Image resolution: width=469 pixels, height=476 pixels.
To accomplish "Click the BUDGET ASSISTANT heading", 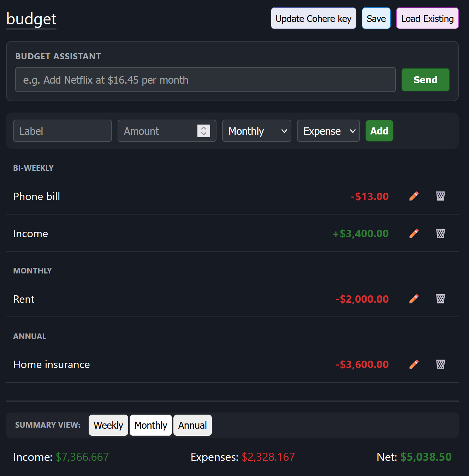I will (x=58, y=56).
